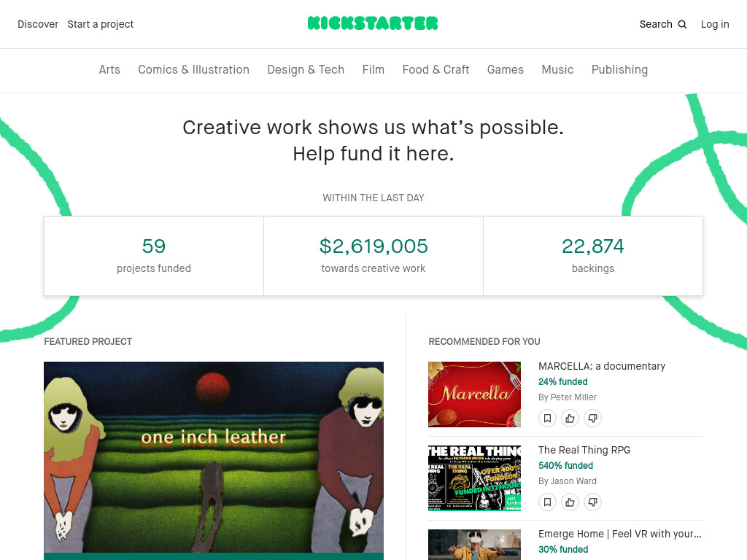The width and height of the screenshot is (747, 560).
Task: Open the Arts category
Action: 109,69
